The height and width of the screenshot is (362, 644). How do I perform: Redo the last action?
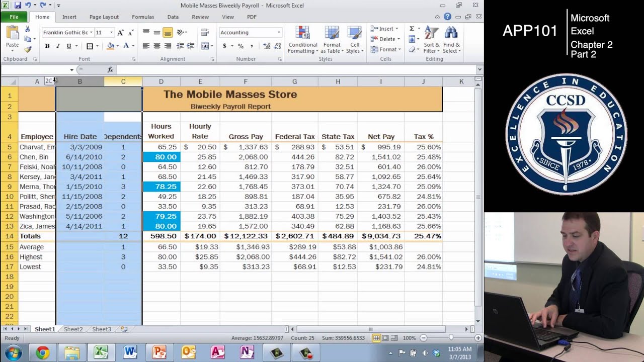[43, 6]
